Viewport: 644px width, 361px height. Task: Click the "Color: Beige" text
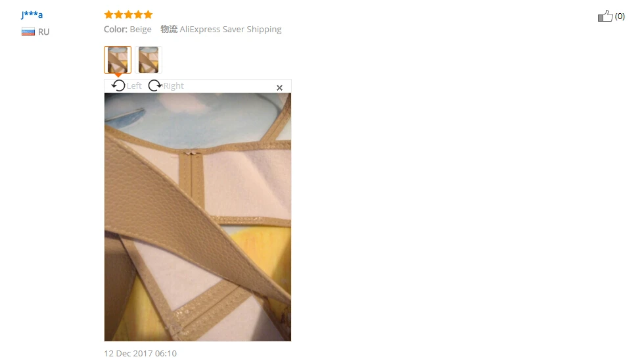pos(127,29)
